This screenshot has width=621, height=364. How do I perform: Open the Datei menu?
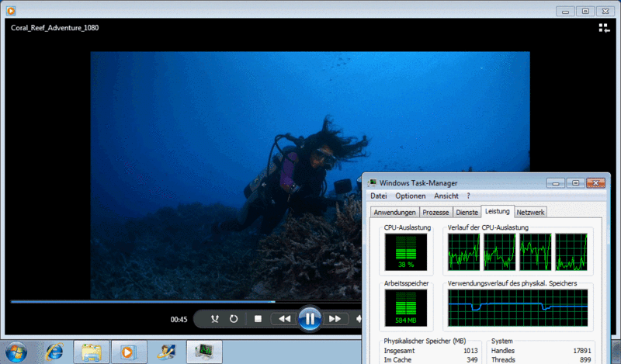click(x=379, y=196)
